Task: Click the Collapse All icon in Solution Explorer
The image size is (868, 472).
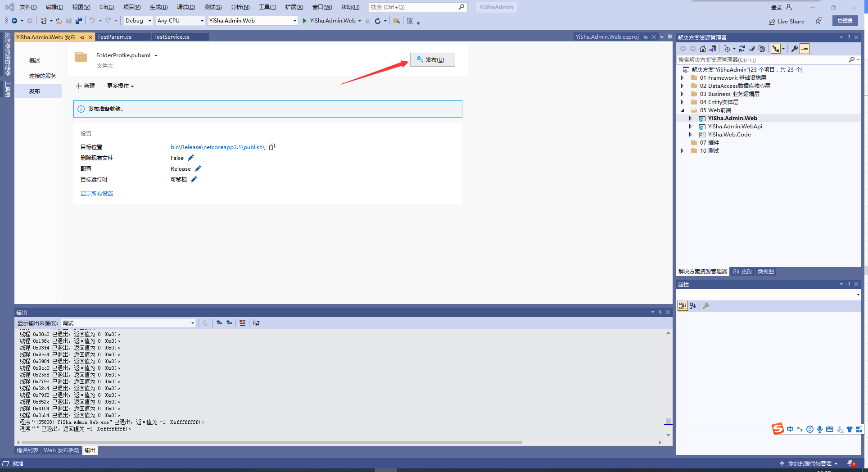Action: pos(752,49)
